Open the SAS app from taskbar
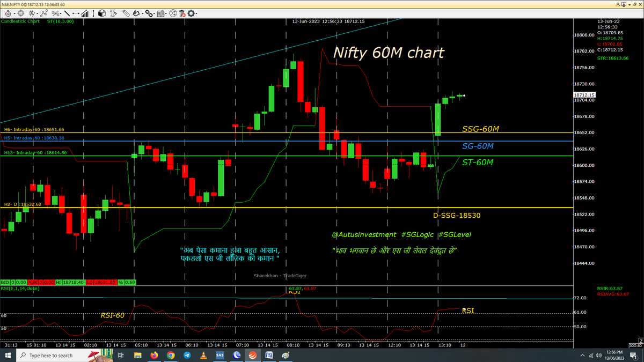This screenshot has height=362, width=644. [x=219, y=355]
